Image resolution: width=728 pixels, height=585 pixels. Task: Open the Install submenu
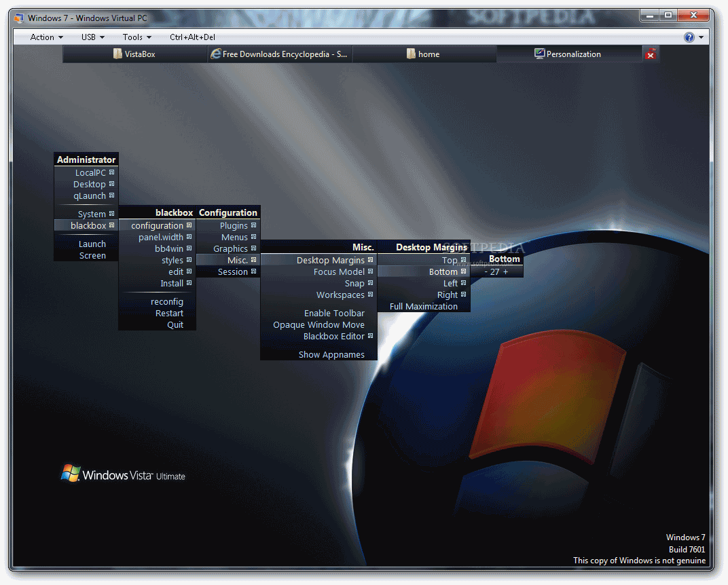coord(158,284)
